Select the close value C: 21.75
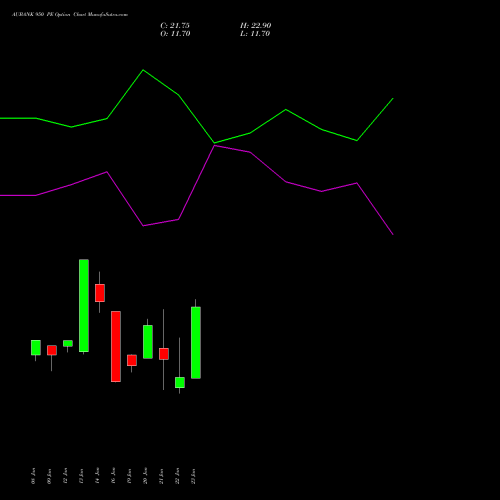This screenshot has height=500, width=500. [175, 26]
